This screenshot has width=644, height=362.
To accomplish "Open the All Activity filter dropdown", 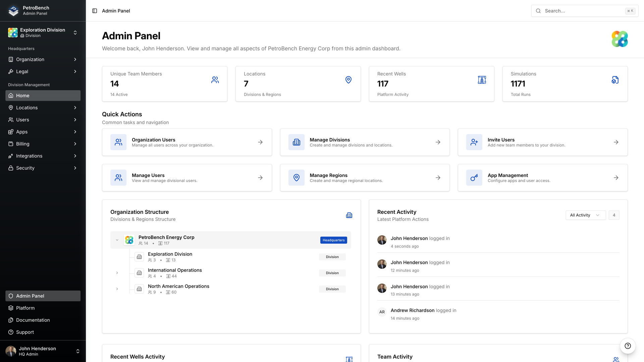I will click(585, 215).
